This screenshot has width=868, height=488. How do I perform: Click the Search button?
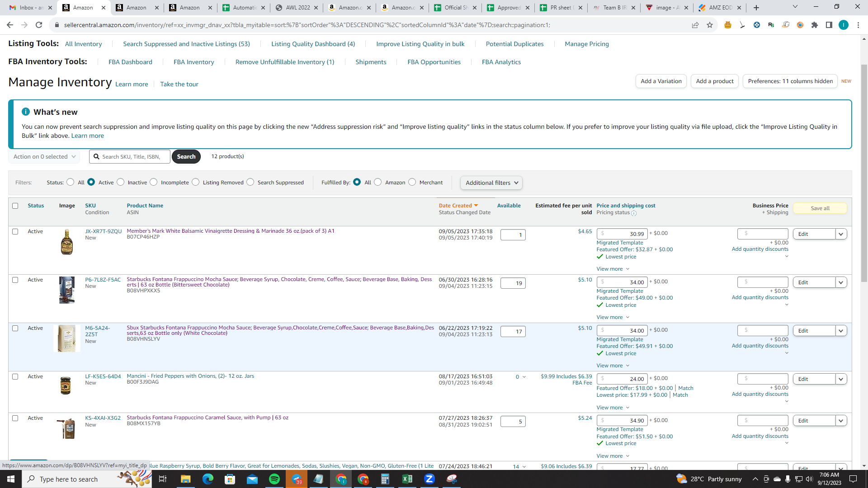click(x=186, y=157)
